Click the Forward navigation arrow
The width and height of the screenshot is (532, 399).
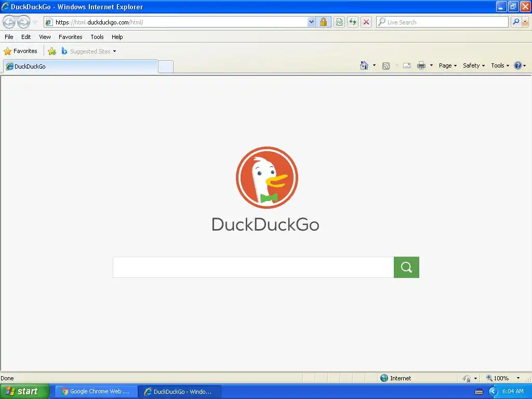(23, 22)
